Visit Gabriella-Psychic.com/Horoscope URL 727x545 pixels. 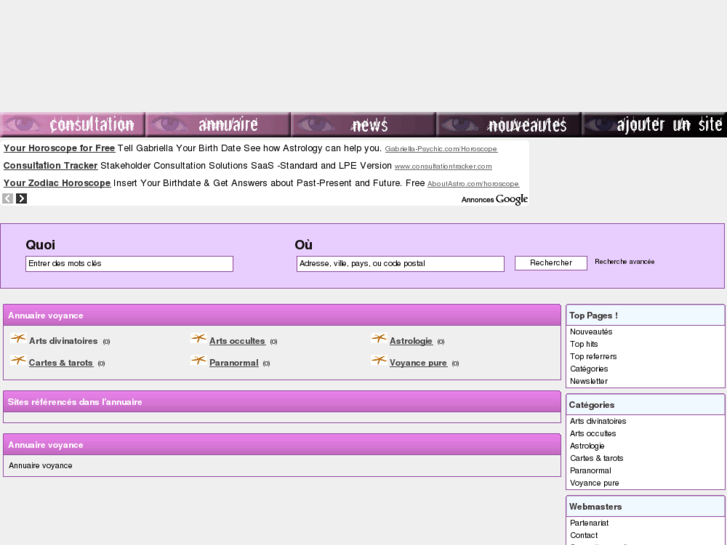tap(441, 149)
